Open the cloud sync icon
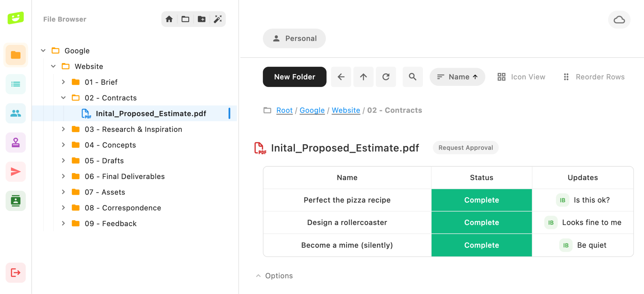 tap(619, 20)
